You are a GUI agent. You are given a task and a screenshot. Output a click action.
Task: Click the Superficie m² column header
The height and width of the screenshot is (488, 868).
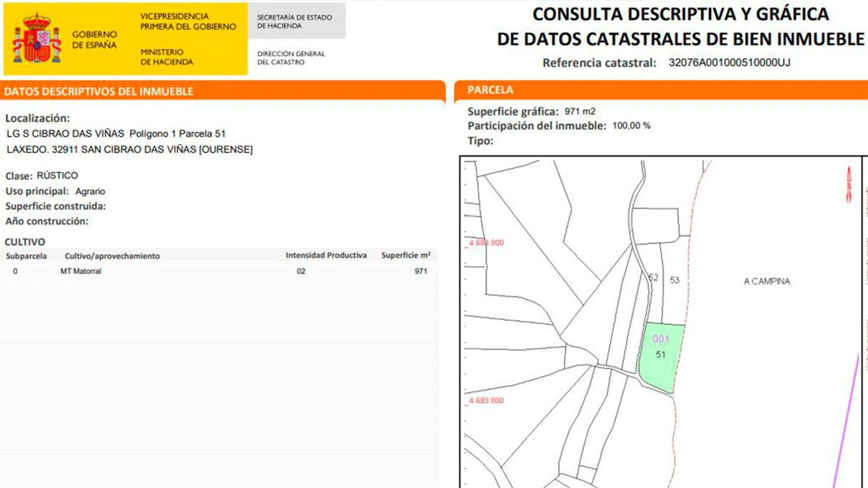[406, 255]
